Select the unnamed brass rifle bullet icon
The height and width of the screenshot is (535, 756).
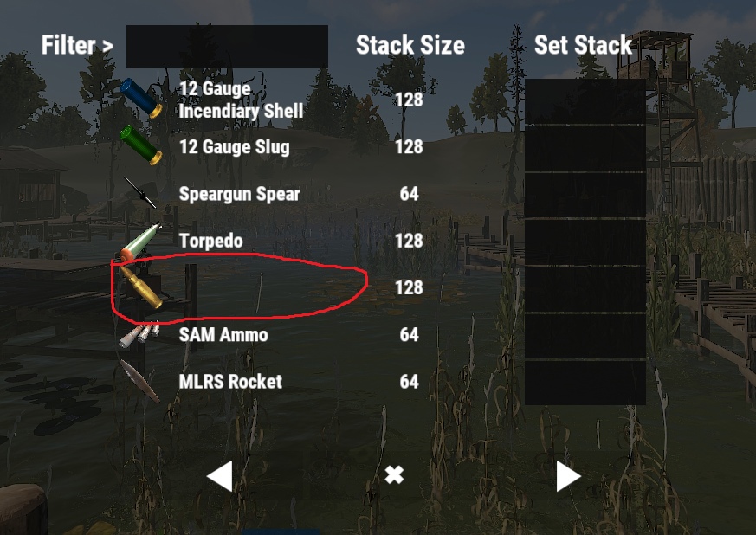coord(141,287)
